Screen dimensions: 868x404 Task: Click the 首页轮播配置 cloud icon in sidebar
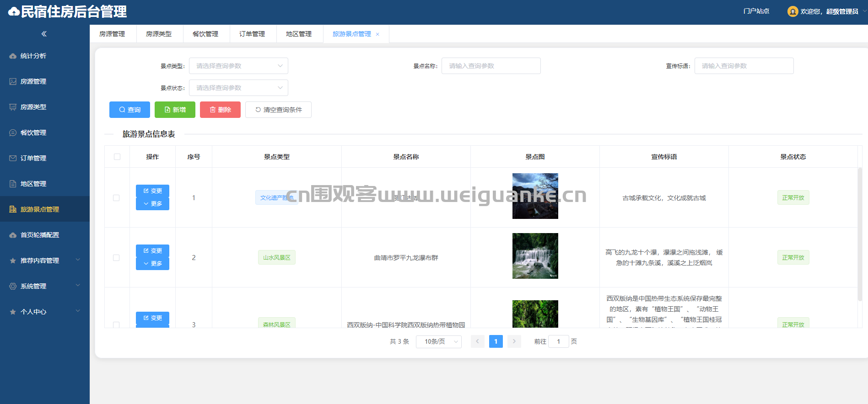coord(13,235)
